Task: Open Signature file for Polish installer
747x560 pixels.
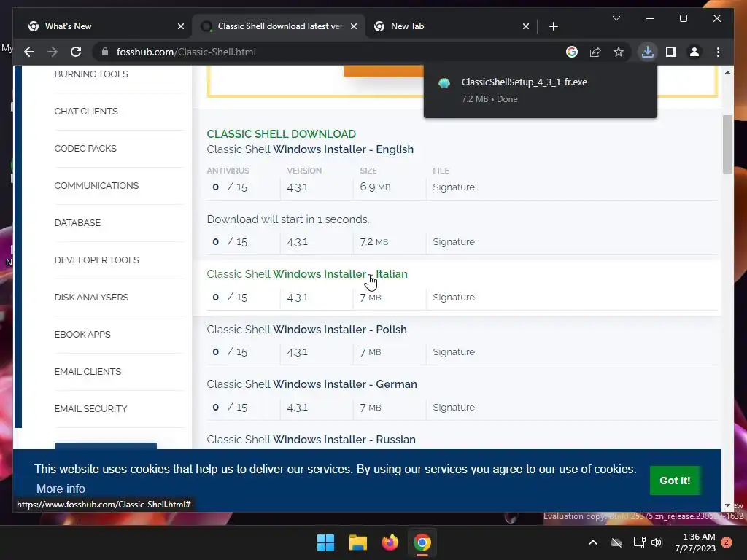Action: tap(454, 352)
